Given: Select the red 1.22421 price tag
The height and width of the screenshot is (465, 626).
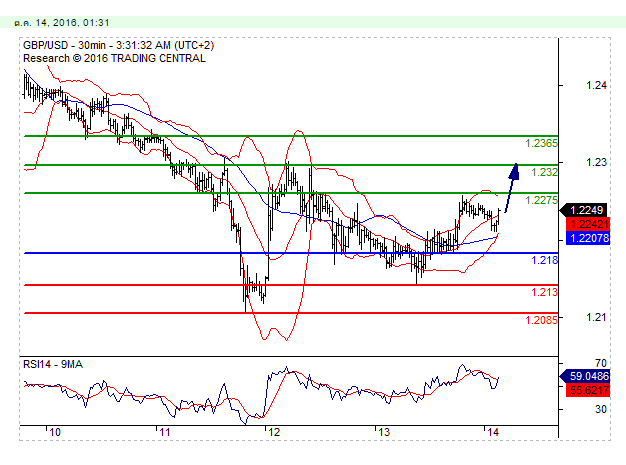Looking at the screenshot, I should coord(588,224).
